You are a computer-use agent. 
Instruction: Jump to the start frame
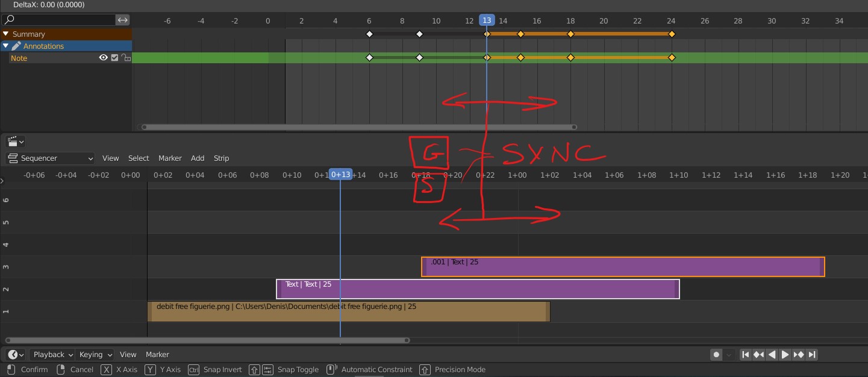click(x=745, y=355)
